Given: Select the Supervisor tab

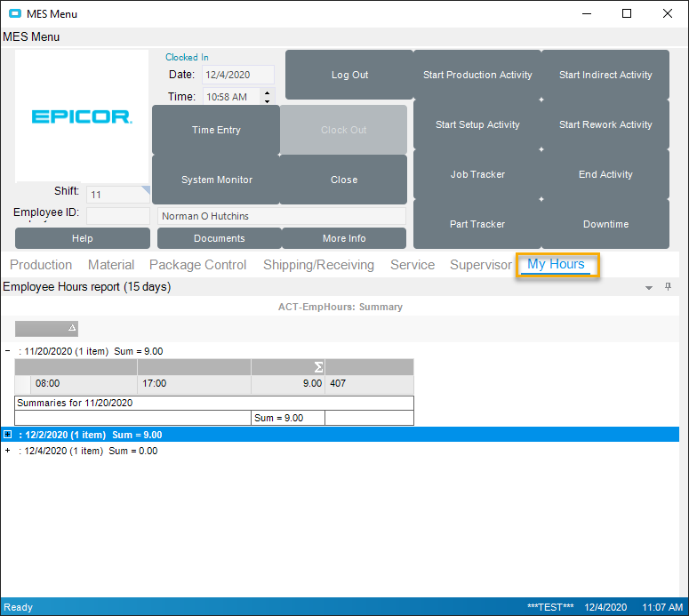Looking at the screenshot, I should click(x=481, y=265).
